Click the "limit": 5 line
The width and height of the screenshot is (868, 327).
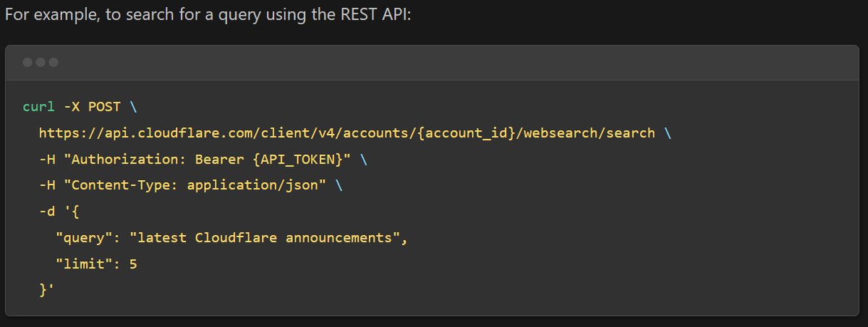96,264
